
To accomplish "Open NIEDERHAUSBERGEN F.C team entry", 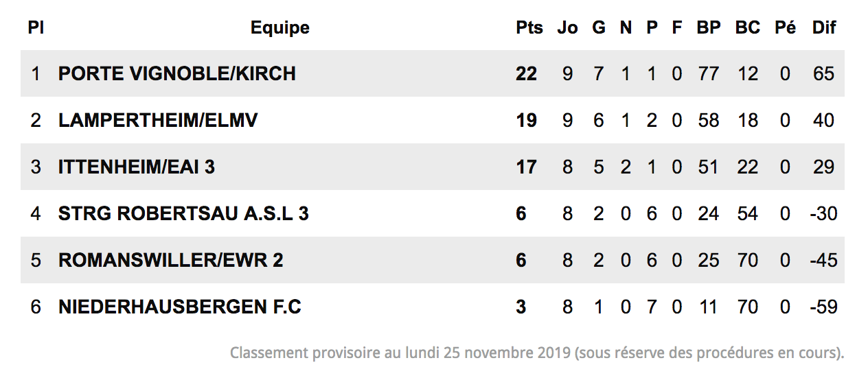I will coord(179,307).
